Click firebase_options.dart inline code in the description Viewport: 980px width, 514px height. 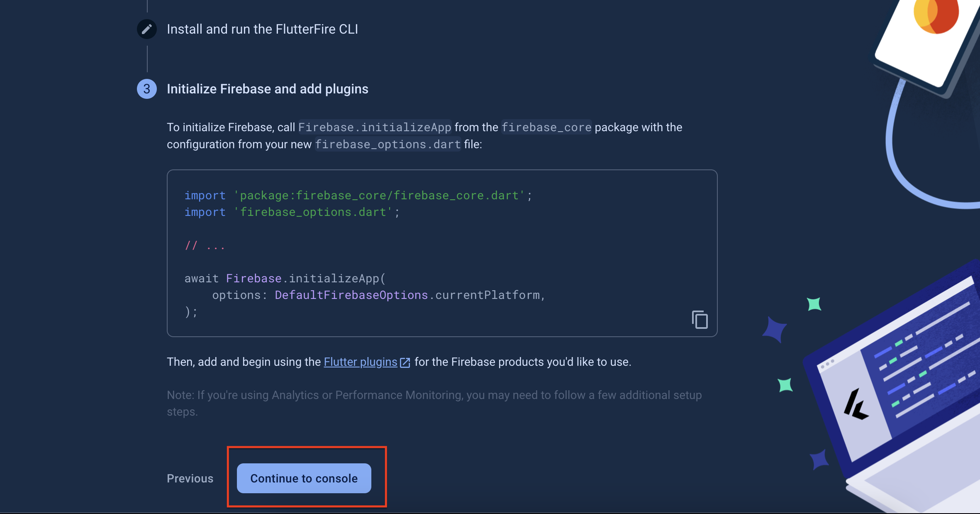(388, 144)
